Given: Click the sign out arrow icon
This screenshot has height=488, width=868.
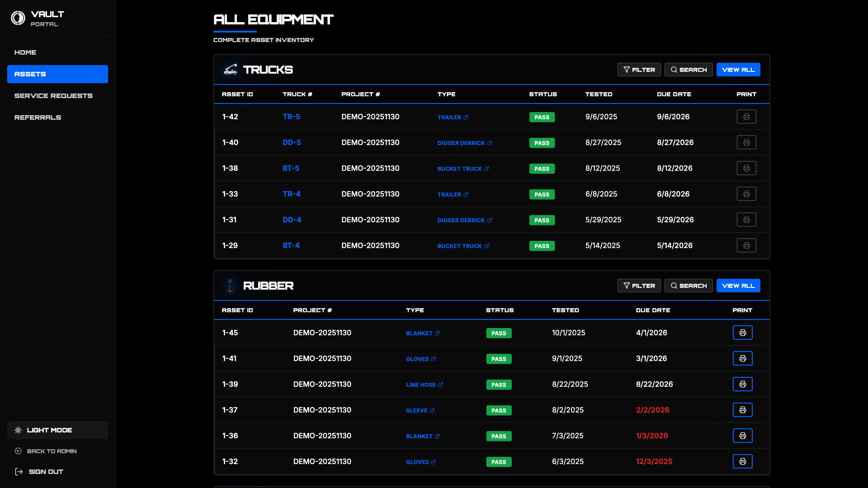Looking at the screenshot, I should [x=19, y=471].
